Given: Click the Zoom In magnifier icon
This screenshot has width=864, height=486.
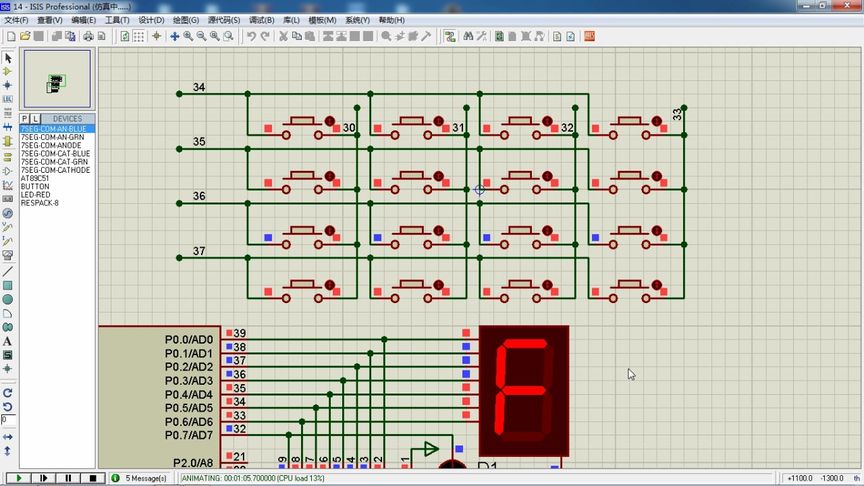Looking at the screenshot, I should (x=188, y=36).
